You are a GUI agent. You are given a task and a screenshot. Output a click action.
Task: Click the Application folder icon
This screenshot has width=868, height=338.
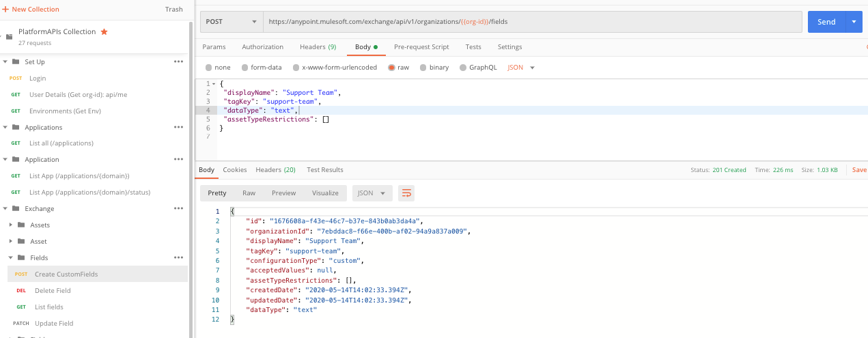pyautogui.click(x=16, y=159)
